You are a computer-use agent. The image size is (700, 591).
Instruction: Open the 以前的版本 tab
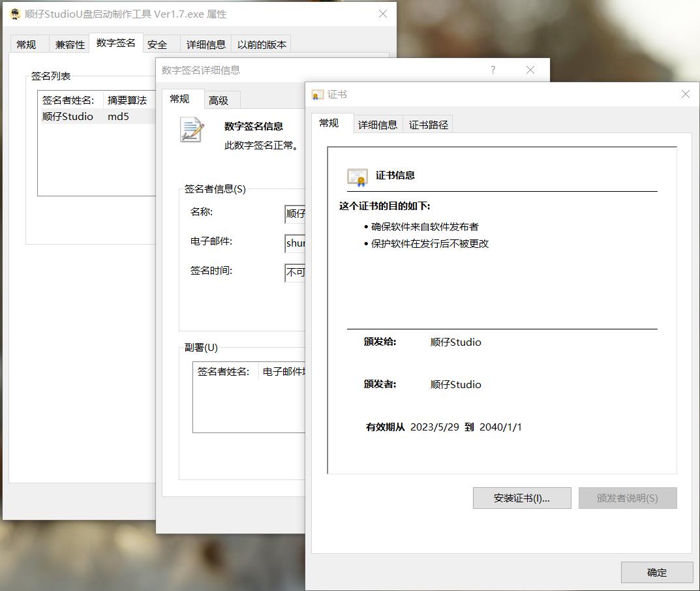(x=261, y=43)
